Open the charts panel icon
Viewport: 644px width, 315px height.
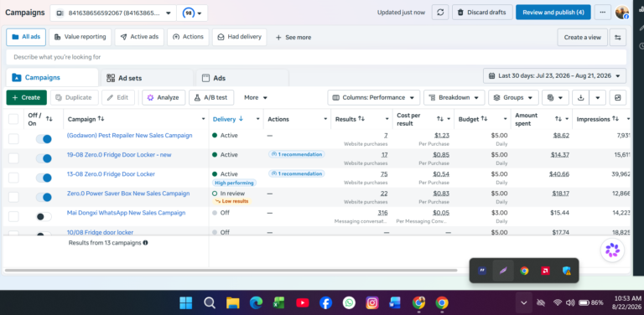point(618,98)
